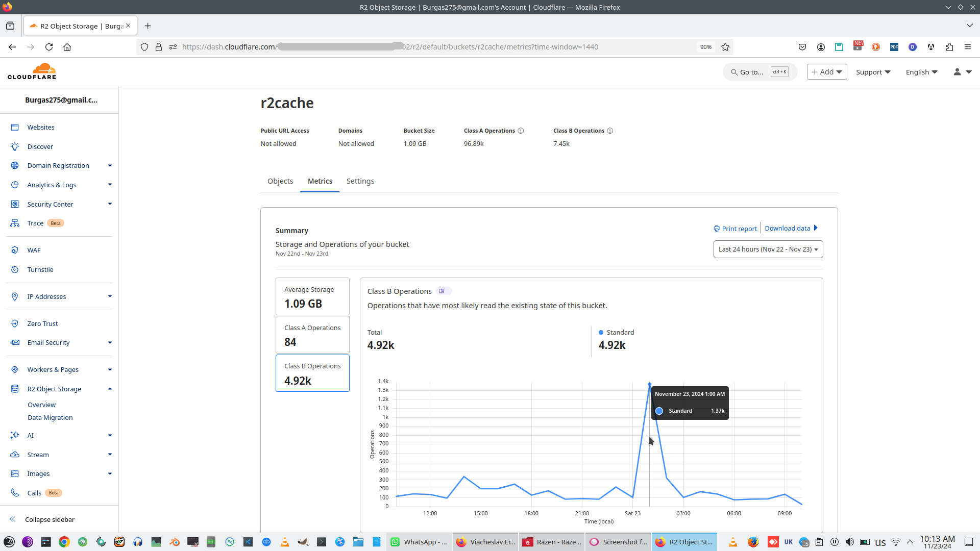Expand the Workers & Pages sidebar section
This screenshot has width=980, height=551.
pyautogui.click(x=110, y=370)
